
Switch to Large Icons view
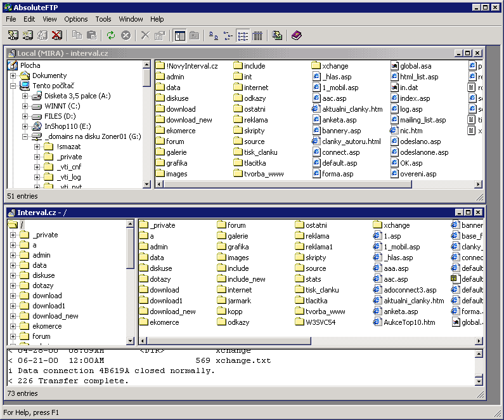[214, 36]
